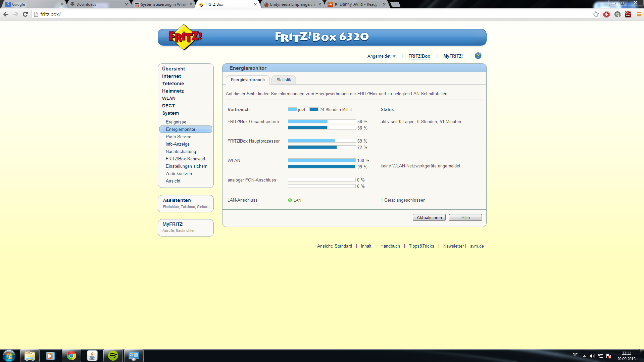Close the Downloads tab

(126, 4)
